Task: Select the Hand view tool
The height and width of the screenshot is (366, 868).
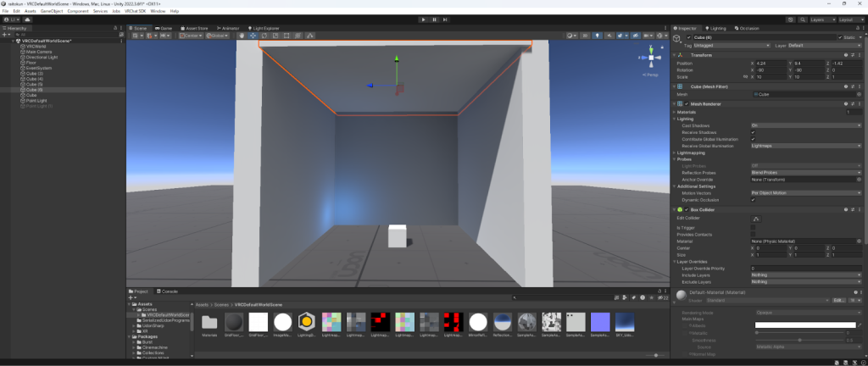Action: click(x=241, y=36)
